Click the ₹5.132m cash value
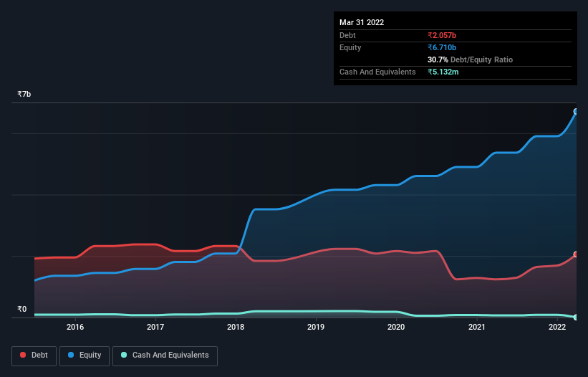 (443, 72)
